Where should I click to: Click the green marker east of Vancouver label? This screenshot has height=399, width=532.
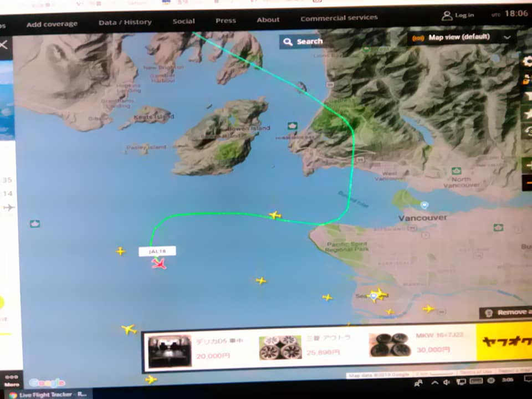[498, 227]
